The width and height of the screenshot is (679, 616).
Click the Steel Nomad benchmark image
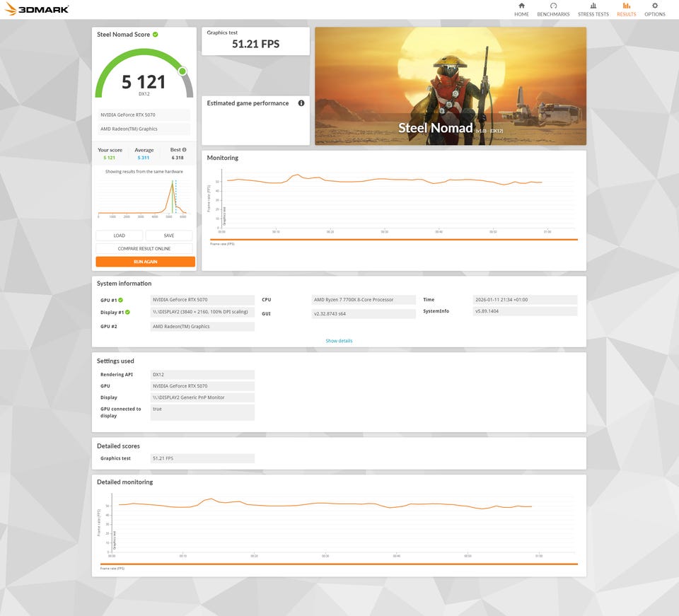click(x=450, y=86)
